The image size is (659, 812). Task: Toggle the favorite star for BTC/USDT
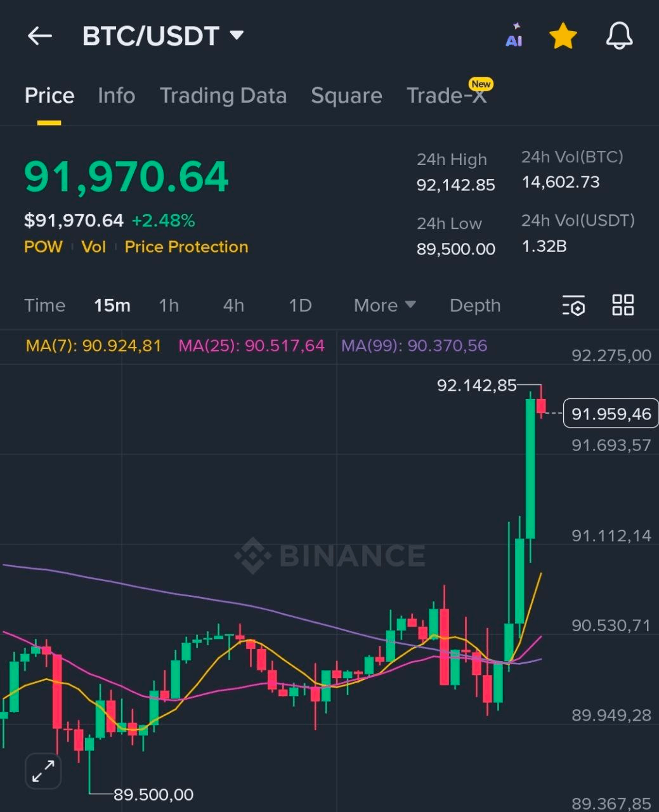pos(563,36)
